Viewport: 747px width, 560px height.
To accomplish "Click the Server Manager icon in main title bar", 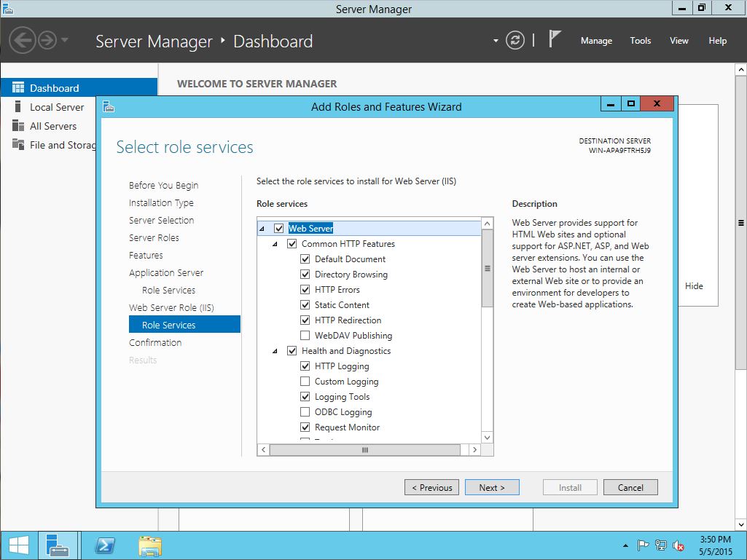I will [7, 8].
